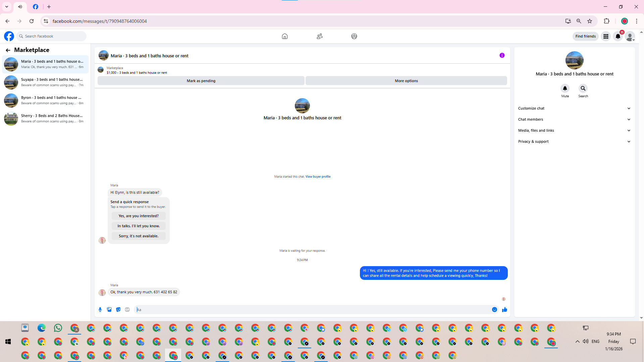Toggle conversation information panel icon
644x362 pixels.
[x=502, y=56]
